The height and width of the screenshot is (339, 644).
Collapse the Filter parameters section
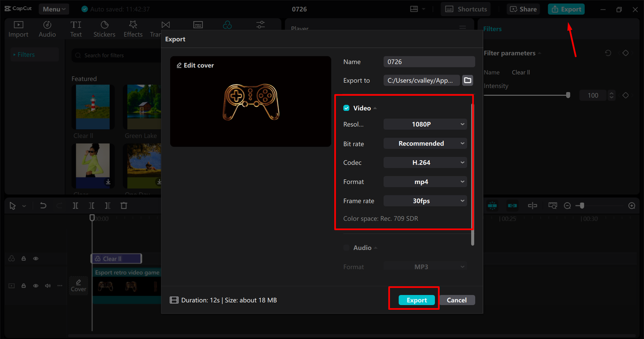point(539,53)
